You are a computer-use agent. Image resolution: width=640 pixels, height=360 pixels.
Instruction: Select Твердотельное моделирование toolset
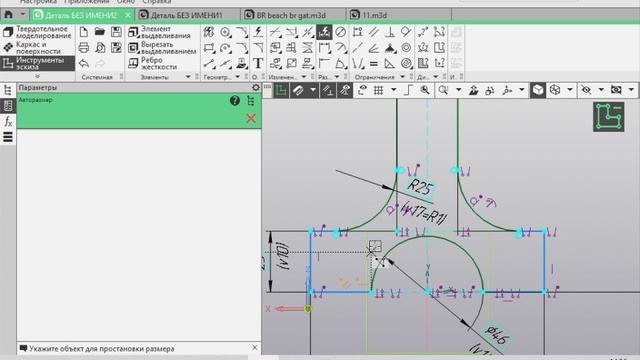tap(38, 32)
